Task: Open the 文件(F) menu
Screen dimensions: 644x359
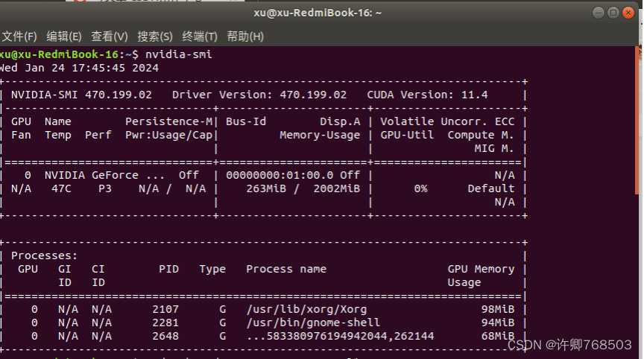Action: coord(19,36)
